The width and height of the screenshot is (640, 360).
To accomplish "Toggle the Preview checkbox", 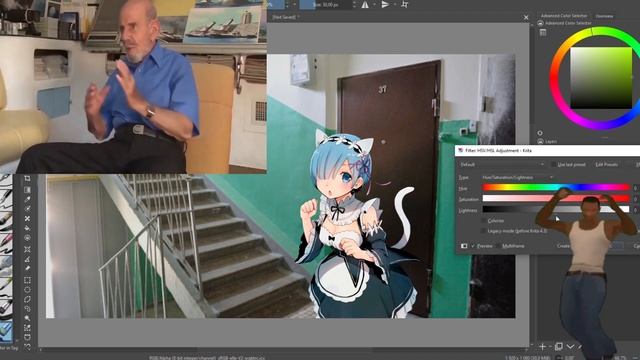I will click(x=473, y=246).
